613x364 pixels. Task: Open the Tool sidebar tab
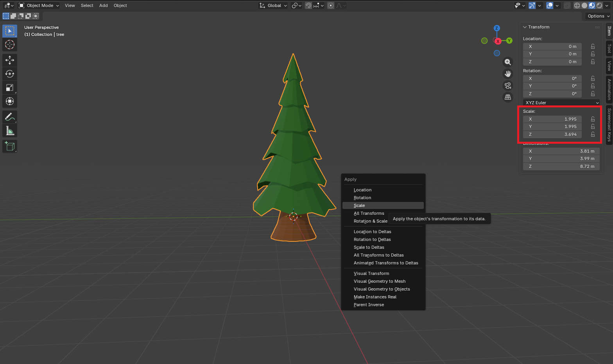[x=609, y=48]
